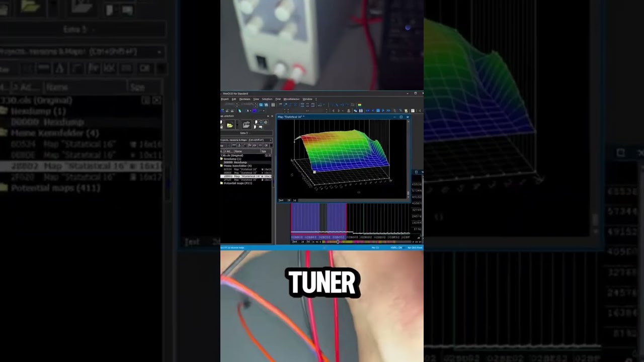Click the solid blue square icon in second toolbar row
The image size is (644, 362).
point(254,111)
